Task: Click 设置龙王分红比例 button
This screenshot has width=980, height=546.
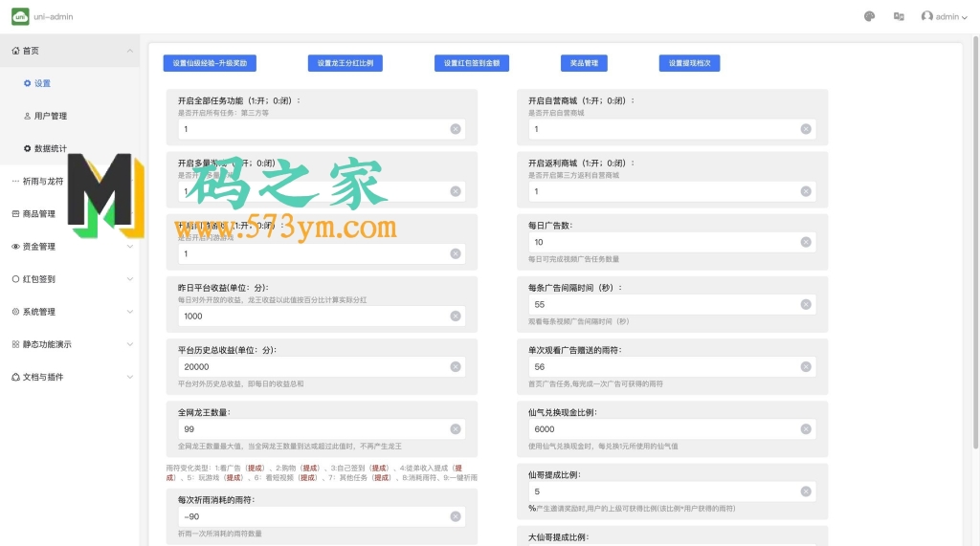Action: coord(345,63)
